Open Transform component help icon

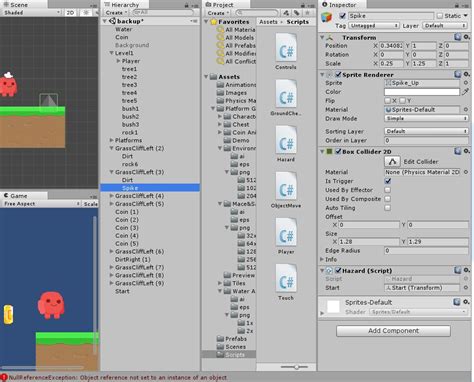click(x=458, y=37)
